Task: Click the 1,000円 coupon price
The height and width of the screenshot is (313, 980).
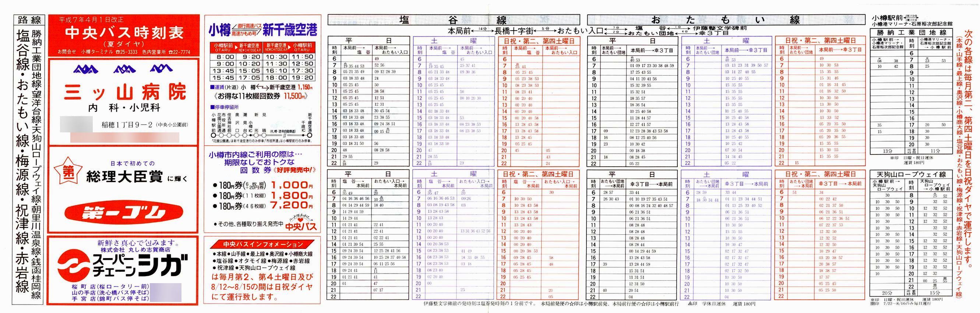Action: tap(292, 185)
